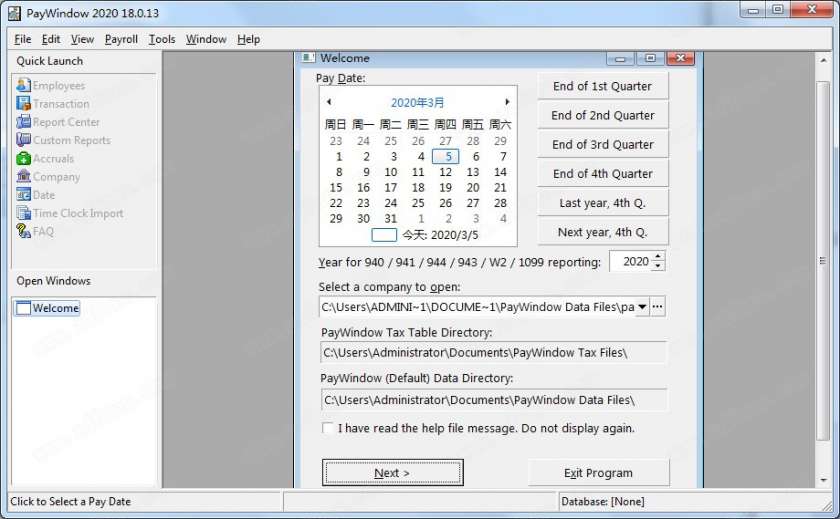Open the Date calendar icon

(23, 194)
